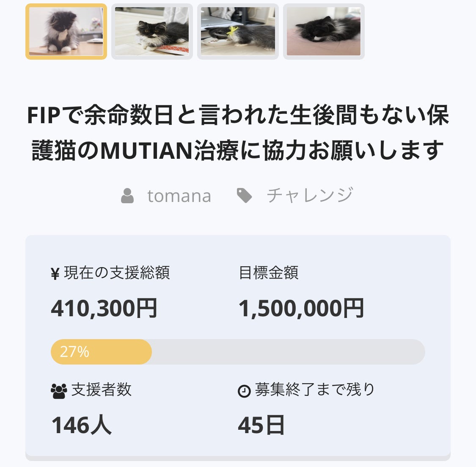This screenshot has height=467, width=476.
Task: Open the tomana author profile link
Action: pyautogui.click(x=179, y=196)
